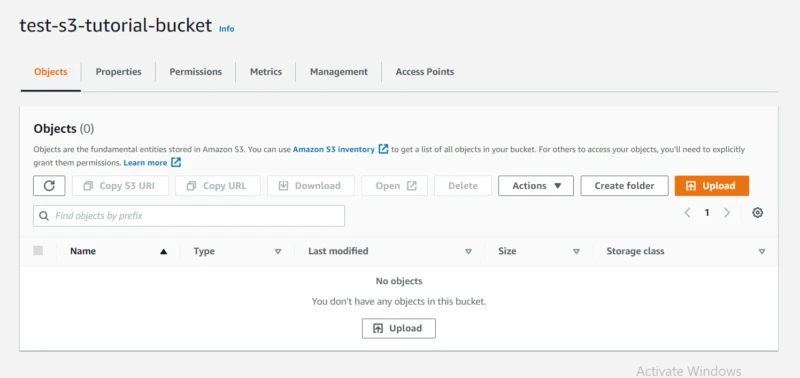The width and height of the screenshot is (800, 378).
Task: Click the No objects message text
Action: [399, 281]
